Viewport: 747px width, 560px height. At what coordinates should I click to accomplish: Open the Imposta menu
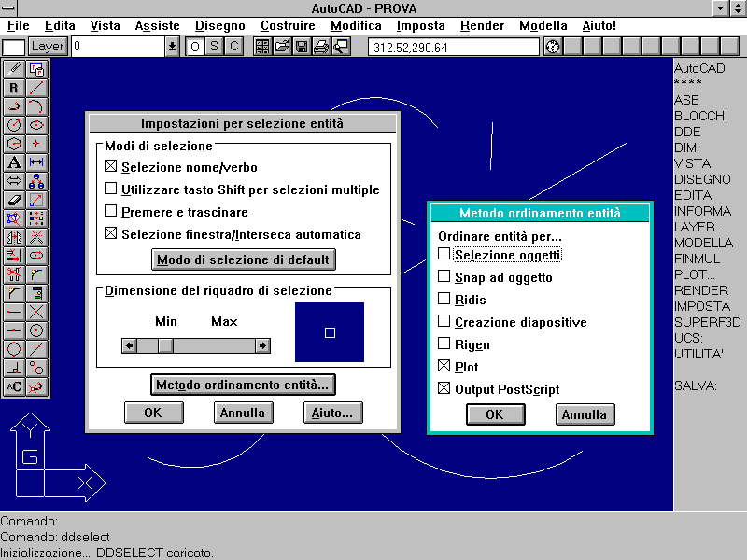(x=421, y=25)
